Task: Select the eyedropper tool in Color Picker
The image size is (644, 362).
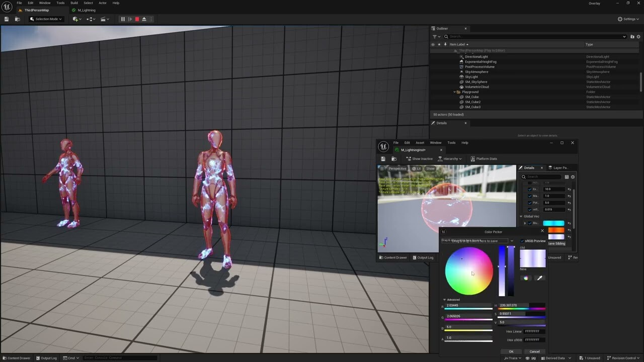Action: tap(539, 278)
